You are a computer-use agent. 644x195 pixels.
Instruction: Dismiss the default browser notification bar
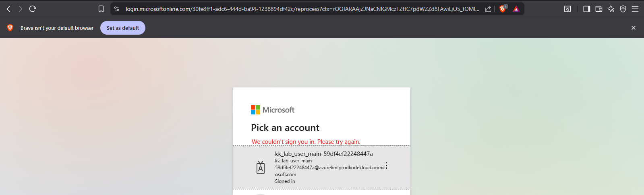point(634,28)
